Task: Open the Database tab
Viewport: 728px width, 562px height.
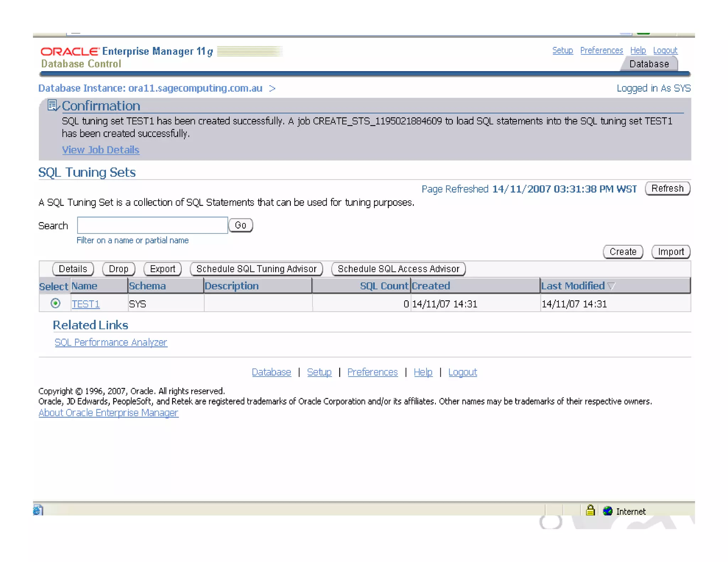Action: point(649,64)
